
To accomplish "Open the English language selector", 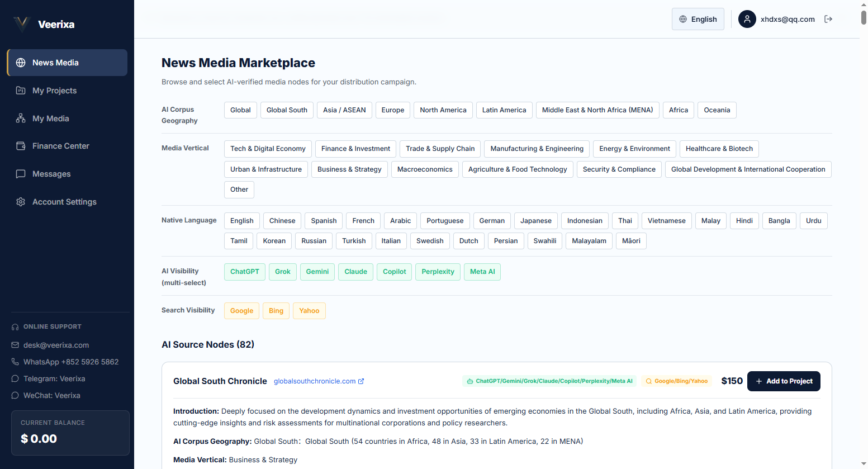I will coord(698,19).
